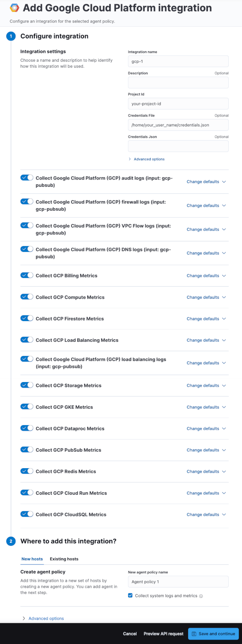
Task: Toggle off GCP audit logs collection
Action: coord(27,178)
